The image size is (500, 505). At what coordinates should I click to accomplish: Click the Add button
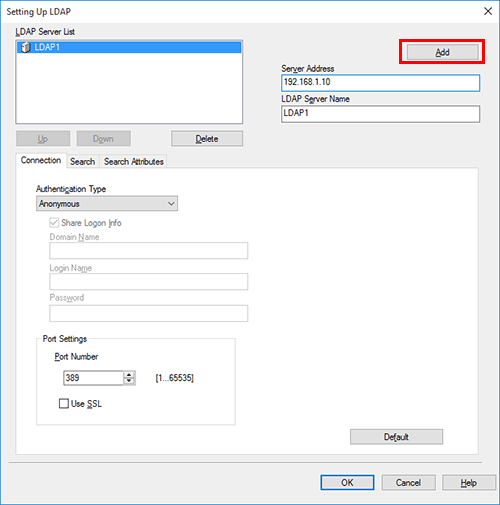443,52
